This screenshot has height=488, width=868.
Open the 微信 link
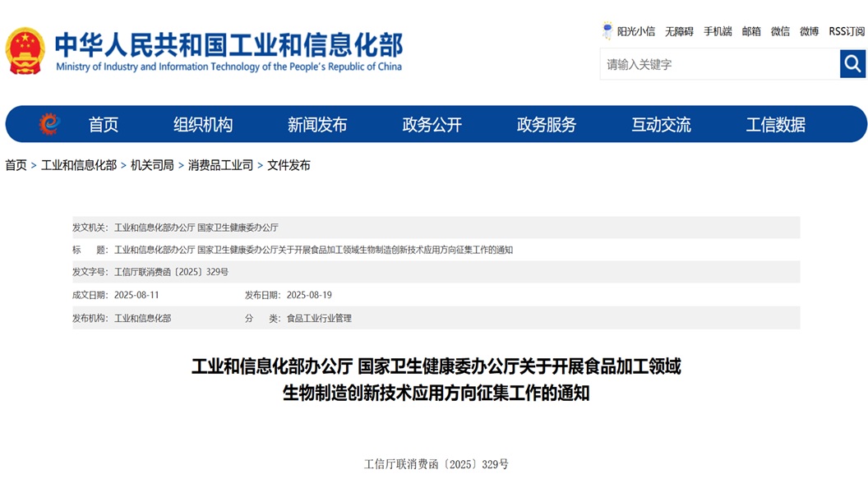(x=780, y=31)
